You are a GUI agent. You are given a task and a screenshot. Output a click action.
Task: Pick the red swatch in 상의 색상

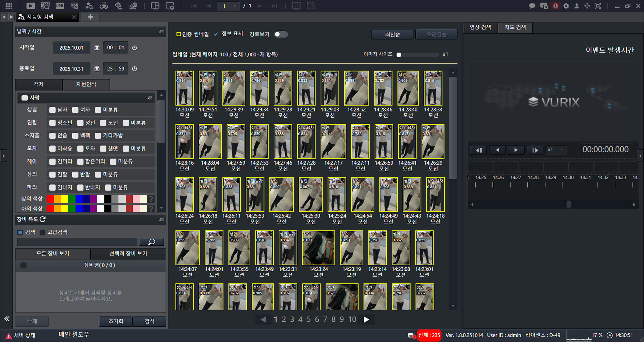50,199
